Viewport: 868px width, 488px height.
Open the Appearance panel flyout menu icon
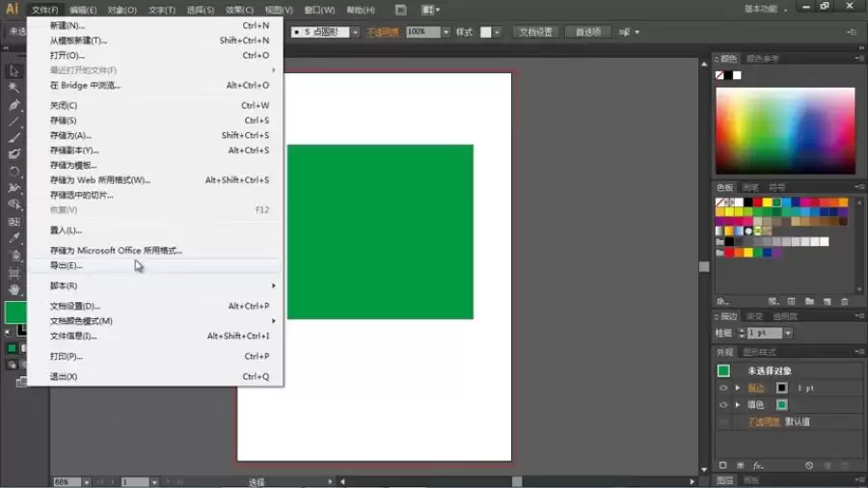(x=859, y=351)
